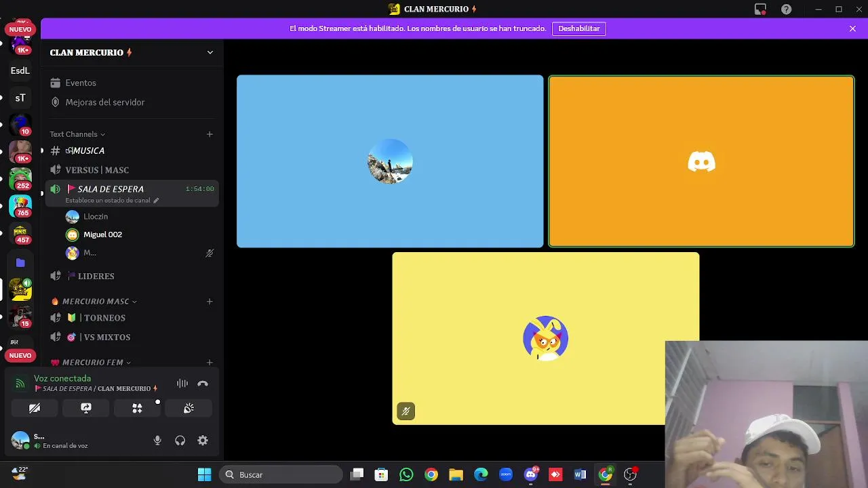The image size is (868, 488).
Task: Open OBS Studio from the taskbar
Action: point(630,475)
